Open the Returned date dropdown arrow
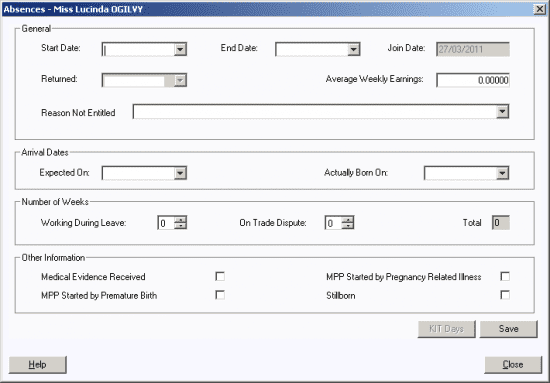This screenshot has width=550, height=383. tap(180, 80)
